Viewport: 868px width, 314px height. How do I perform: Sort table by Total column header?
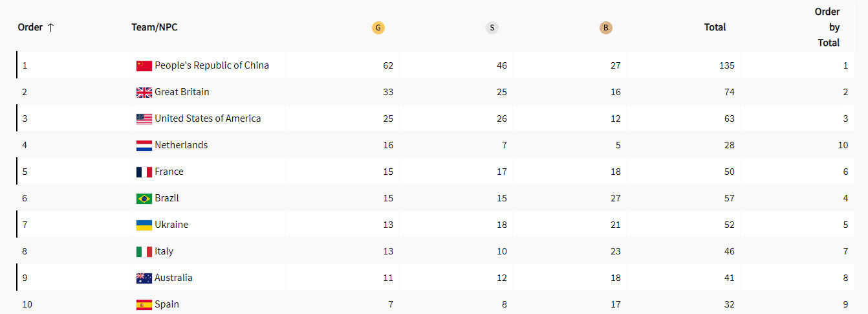pos(715,27)
